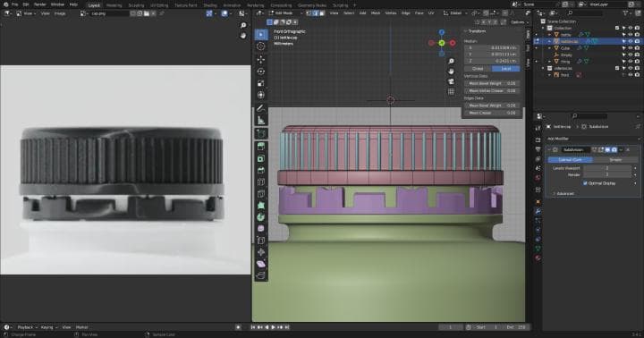The image size is (644, 338).
Task: Switch orthographic/perspective grid icon in viewport
Action: (x=452, y=91)
